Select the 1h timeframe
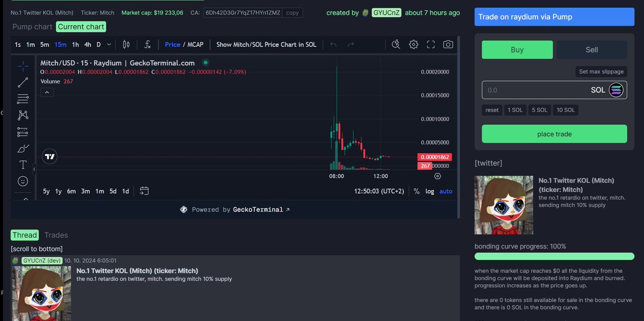This screenshot has width=644, height=321. (75, 44)
